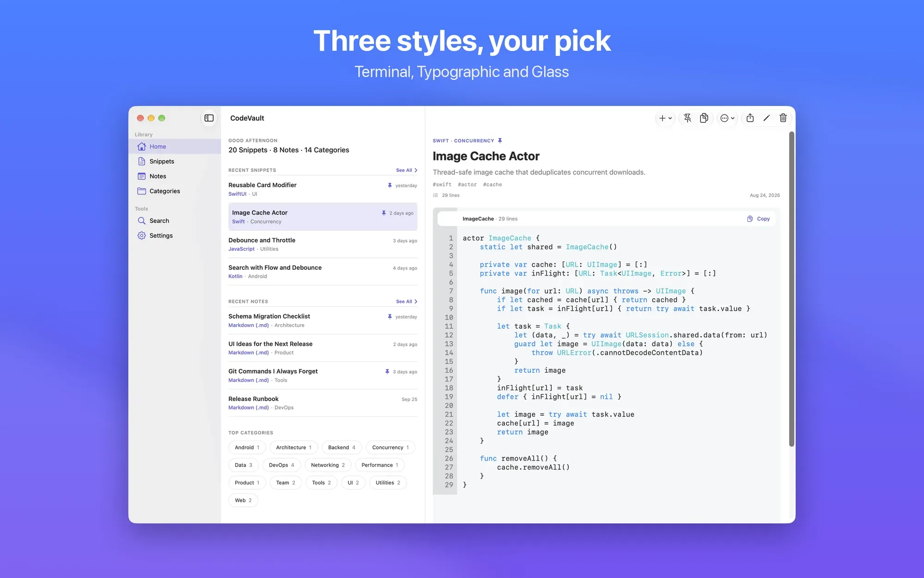This screenshot has width=924, height=578.
Task: Open UI Ideas for the Next Release
Action: pyautogui.click(x=322, y=348)
